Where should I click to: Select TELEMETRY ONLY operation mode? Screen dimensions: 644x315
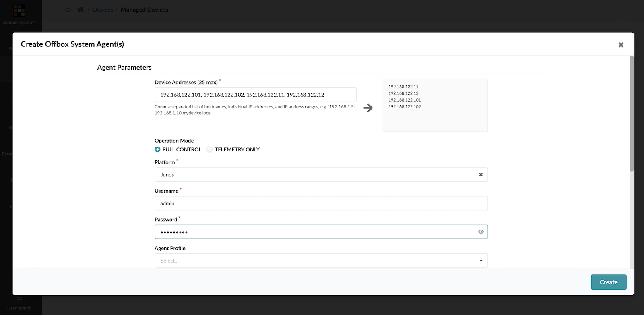[209, 149]
